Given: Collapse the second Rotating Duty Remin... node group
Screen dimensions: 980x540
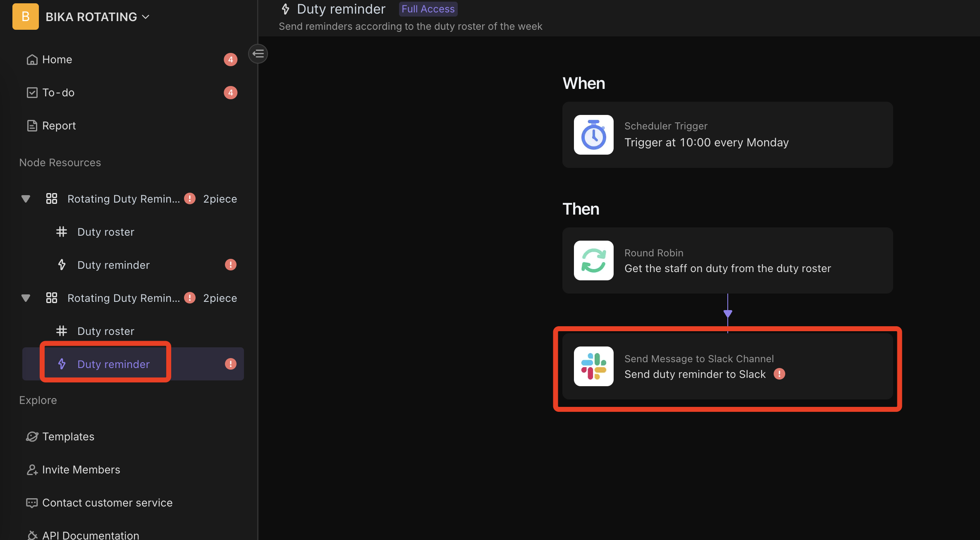Looking at the screenshot, I should point(24,297).
